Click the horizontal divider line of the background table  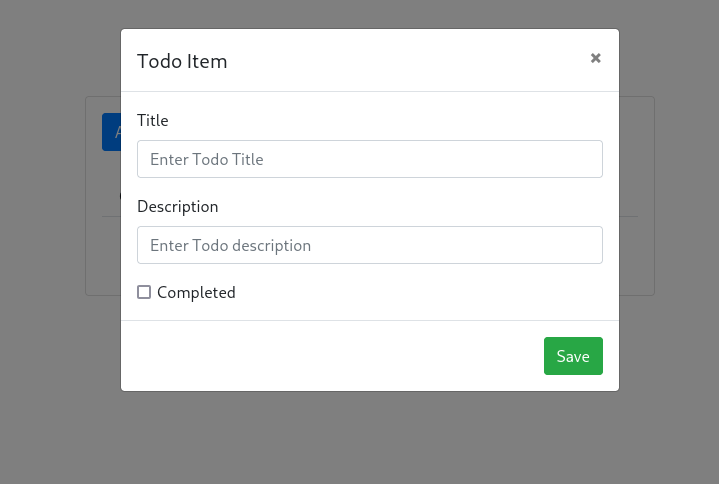pos(628,216)
